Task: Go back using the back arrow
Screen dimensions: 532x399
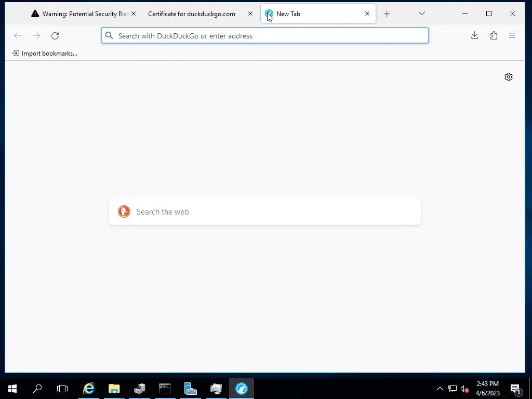Action: click(x=18, y=36)
